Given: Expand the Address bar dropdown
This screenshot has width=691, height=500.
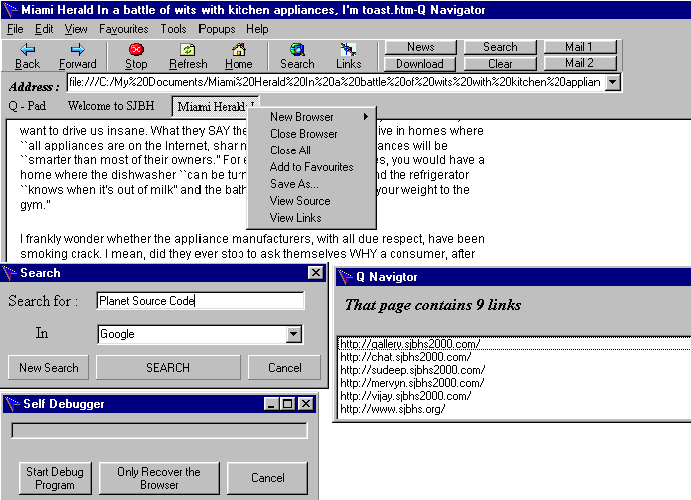Looking at the screenshot, I should point(612,82).
